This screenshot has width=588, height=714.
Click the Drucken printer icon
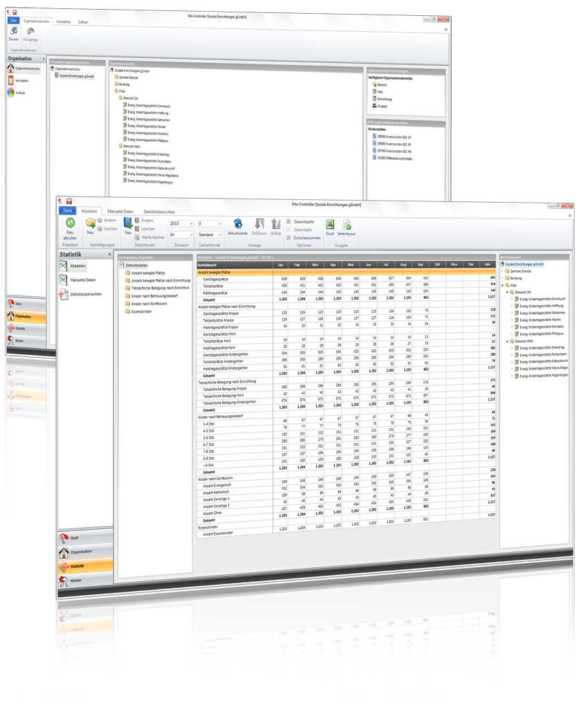click(x=13, y=31)
